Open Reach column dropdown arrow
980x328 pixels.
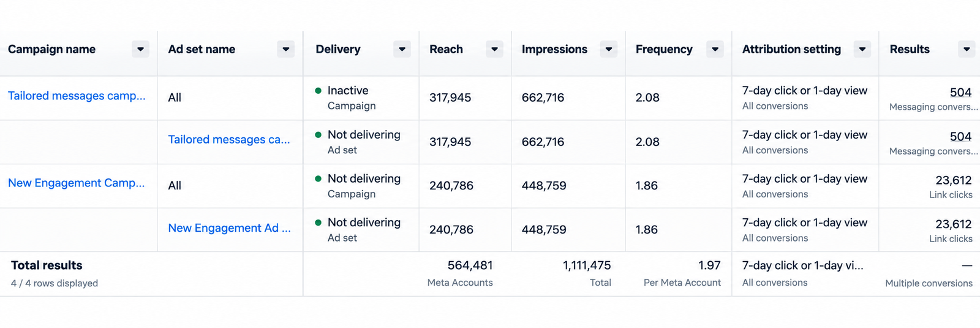494,49
